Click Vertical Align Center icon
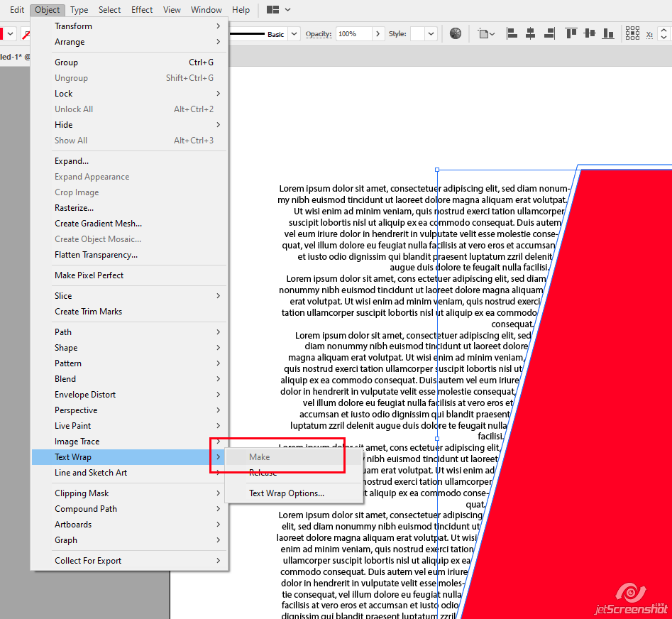The image size is (672, 619). click(590, 33)
